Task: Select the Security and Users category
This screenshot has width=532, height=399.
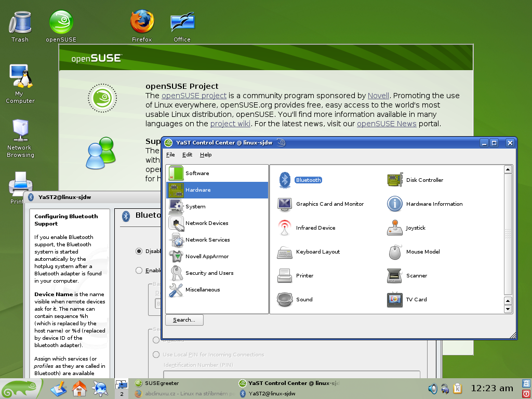Action: (x=217, y=273)
